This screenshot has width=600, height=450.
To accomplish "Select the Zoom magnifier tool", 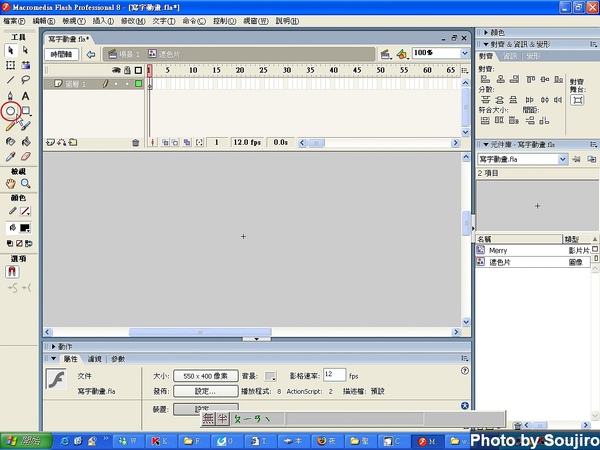I will pyautogui.click(x=26, y=184).
